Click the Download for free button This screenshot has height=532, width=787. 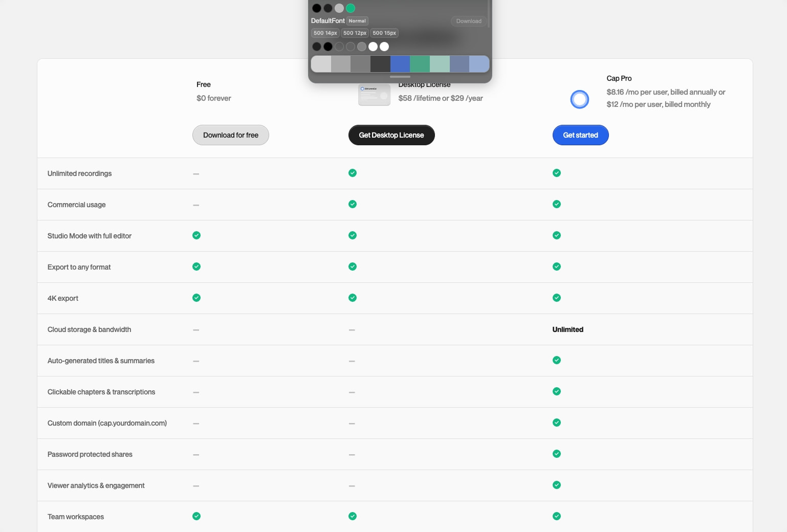(x=231, y=135)
